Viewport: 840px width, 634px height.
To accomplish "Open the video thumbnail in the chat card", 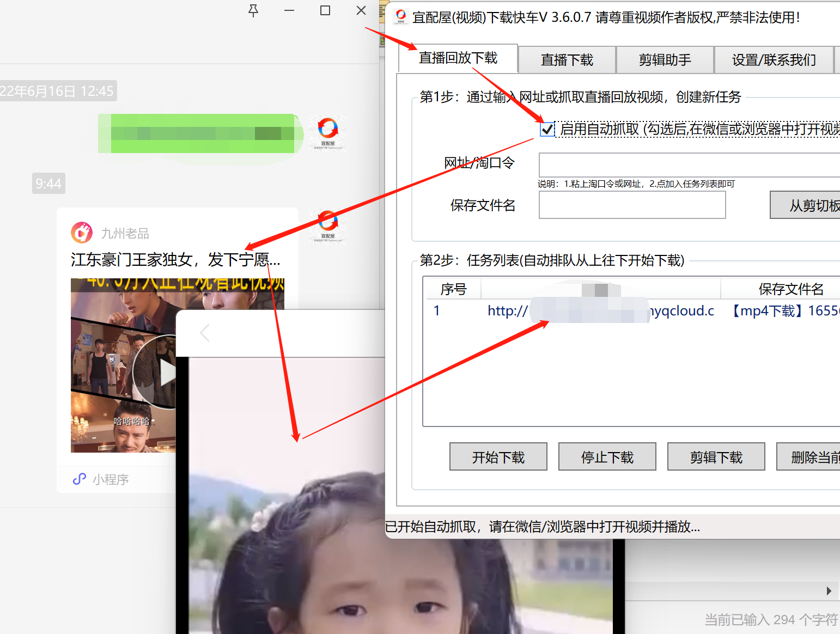I will [123, 365].
